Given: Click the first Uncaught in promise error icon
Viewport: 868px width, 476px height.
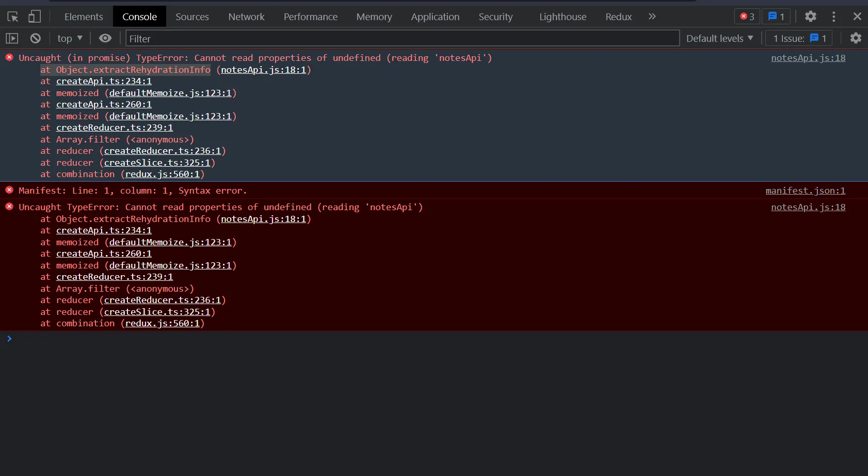Looking at the screenshot, I should (x=9, y=57).
